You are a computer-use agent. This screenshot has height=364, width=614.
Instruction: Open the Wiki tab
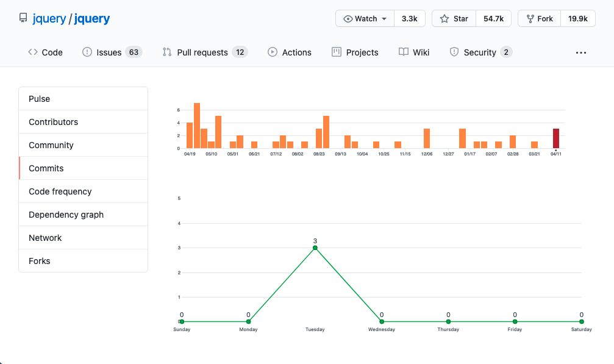pyautogui.click(x=414, y=52)
